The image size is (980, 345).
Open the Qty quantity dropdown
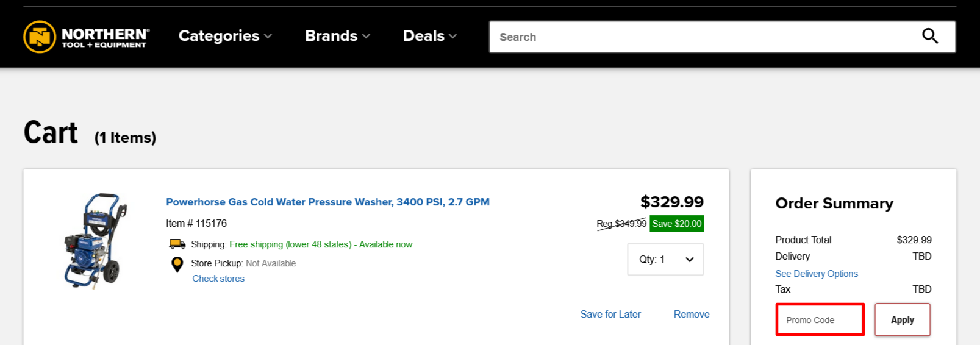click(665, 259)
